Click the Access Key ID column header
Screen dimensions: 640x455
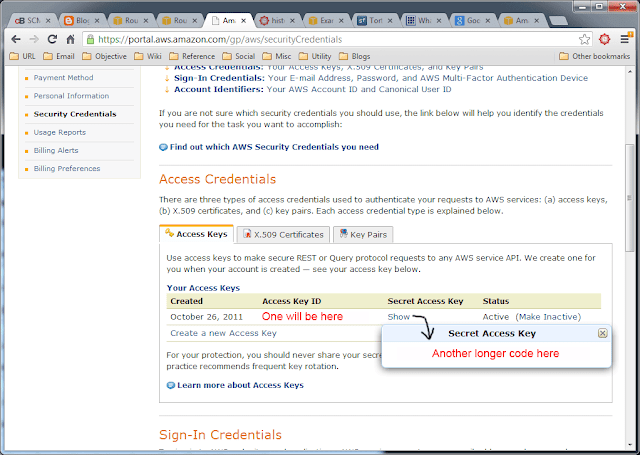click(x=291, y=301)
